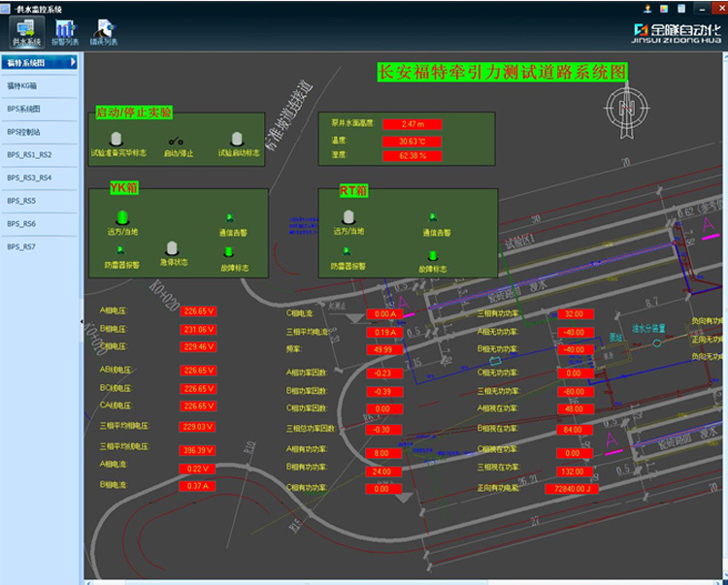Open the 错误列表 error list icon
Image resolution: width=728 pixels, height=585 pixels.
click(104, 32)
